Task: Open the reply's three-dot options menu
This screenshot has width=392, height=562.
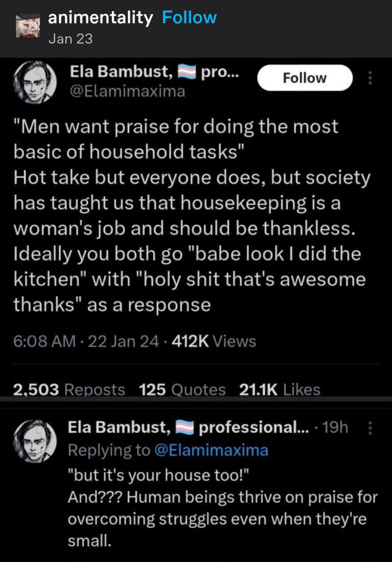Action: click(x=370, y=428)
